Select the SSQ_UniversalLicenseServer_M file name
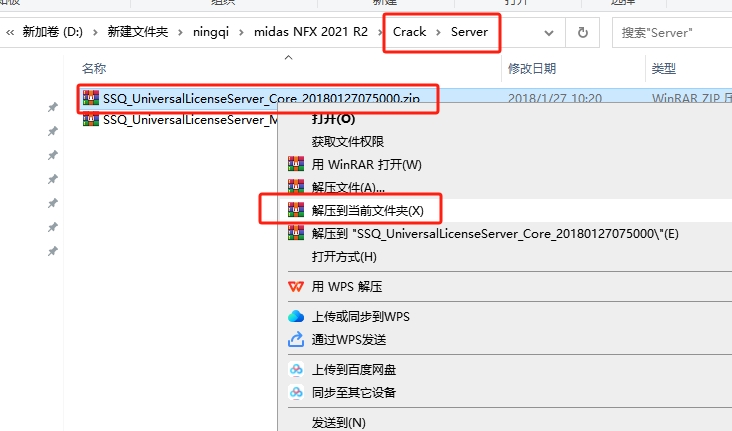 [190, 120]
